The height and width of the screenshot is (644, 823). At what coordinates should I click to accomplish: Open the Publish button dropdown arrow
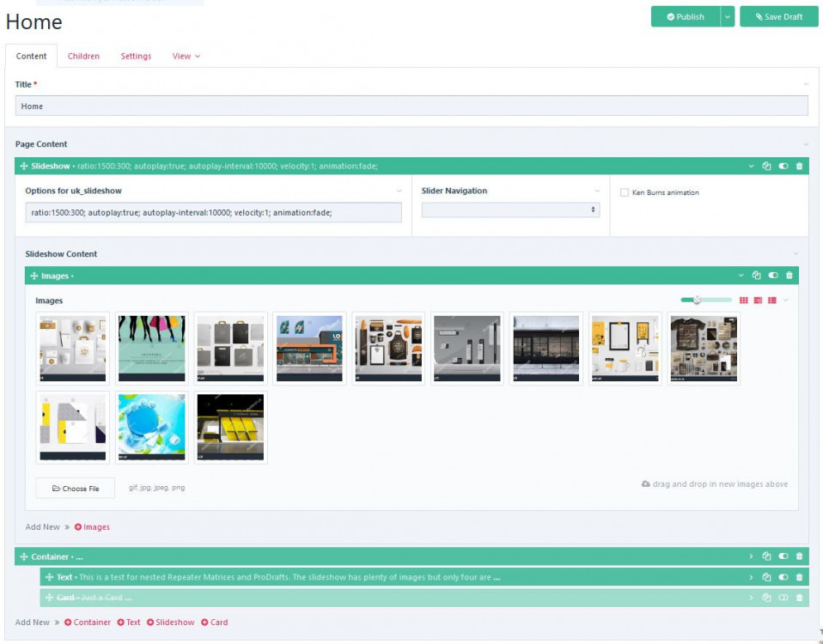pyautogui.click(x=728, y=16)
